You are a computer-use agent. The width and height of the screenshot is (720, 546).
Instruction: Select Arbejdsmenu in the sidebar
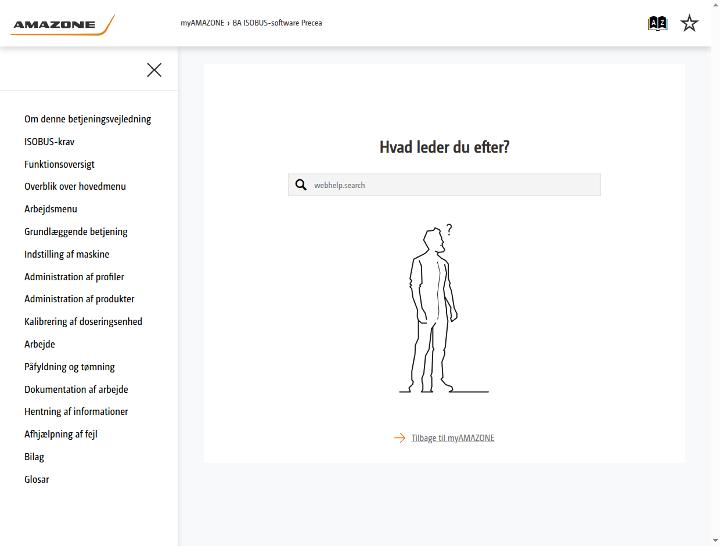tap(51, 209)
